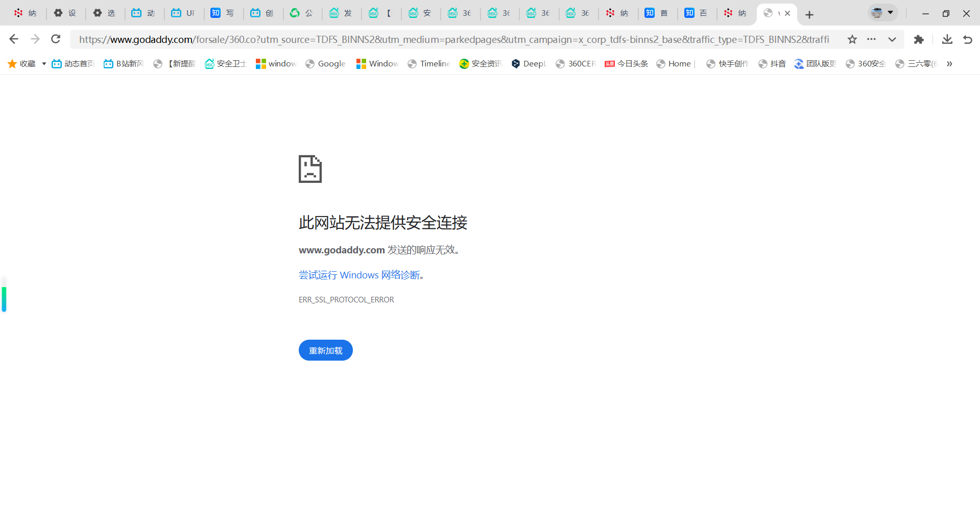This screenshot has height=520, width=980.
Task: Open the B站新风 bookmark
Action: click(124, 64)
